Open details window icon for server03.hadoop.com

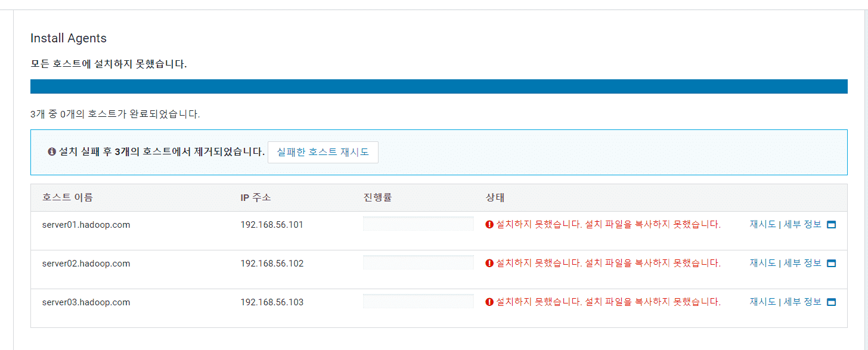(832, 302)
